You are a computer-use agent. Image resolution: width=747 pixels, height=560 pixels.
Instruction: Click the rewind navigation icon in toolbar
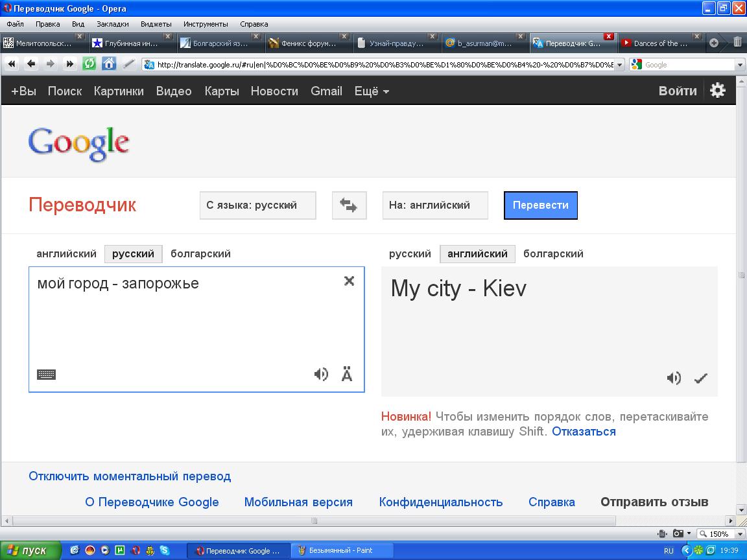tap(12, 64)
